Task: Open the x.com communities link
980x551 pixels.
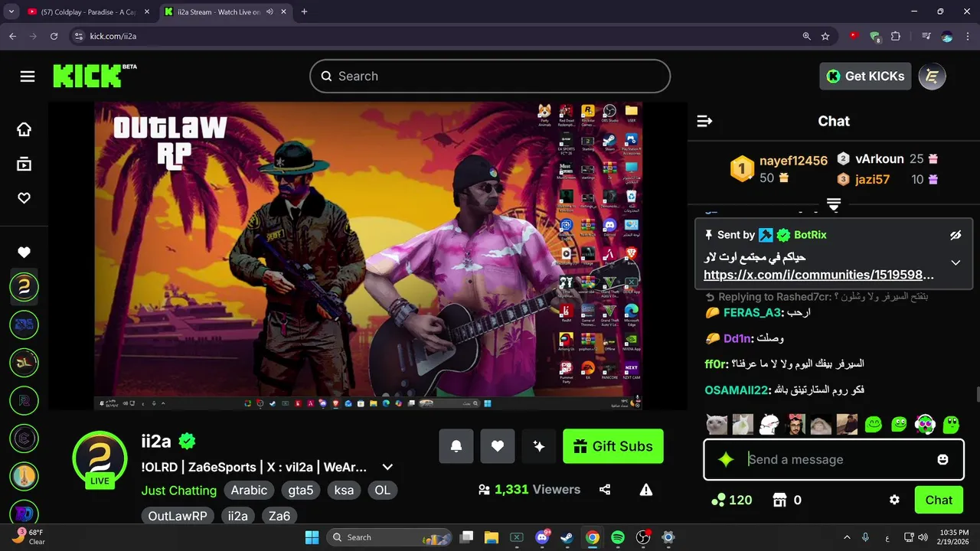Action: [x=818, y=275]
